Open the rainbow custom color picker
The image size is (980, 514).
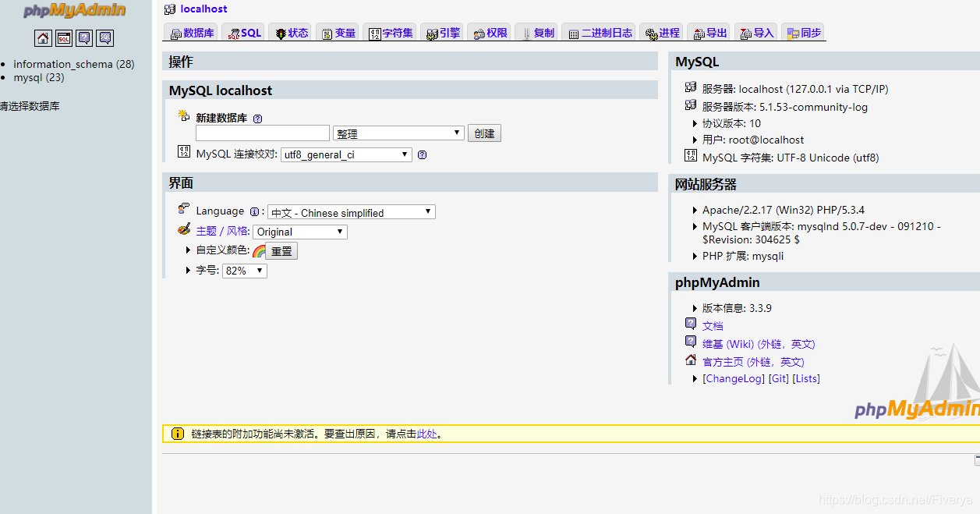259,251
